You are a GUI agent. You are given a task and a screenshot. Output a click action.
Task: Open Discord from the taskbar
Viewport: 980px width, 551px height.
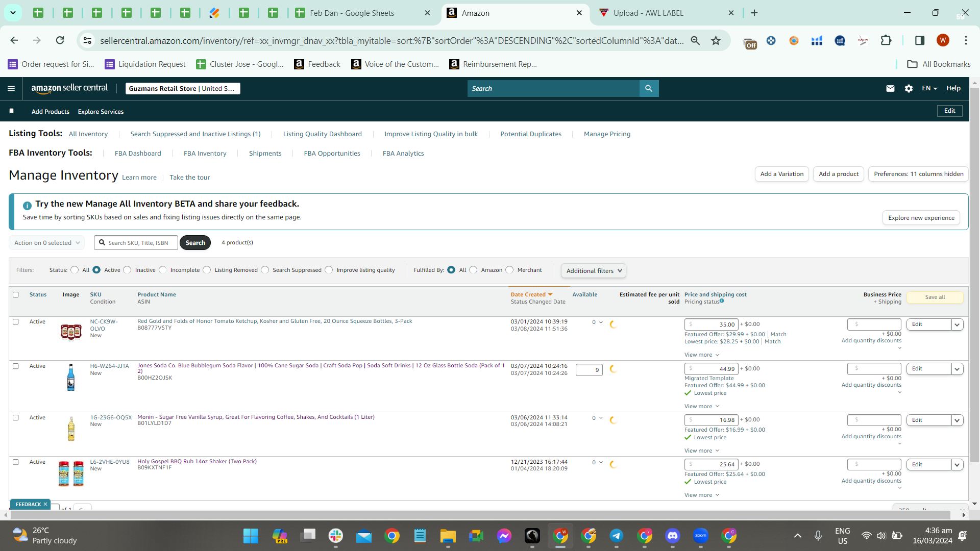point(673,536)
